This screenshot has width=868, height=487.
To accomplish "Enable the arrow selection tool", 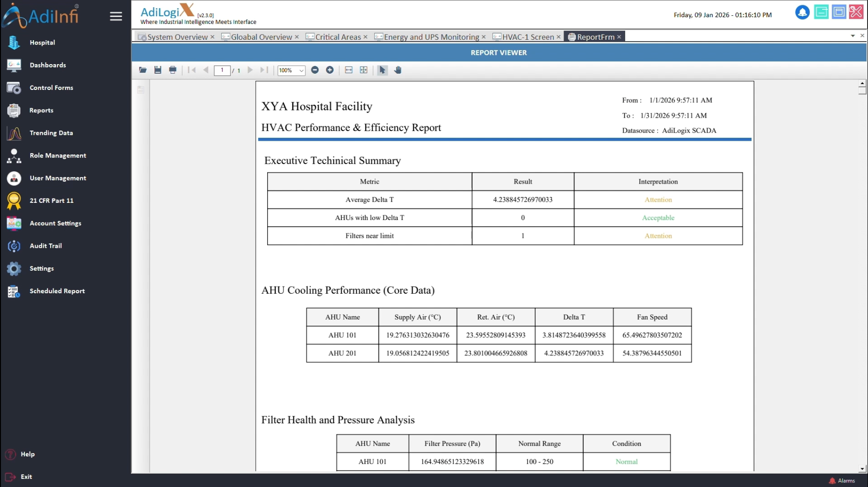I will [x=382, y=70].
